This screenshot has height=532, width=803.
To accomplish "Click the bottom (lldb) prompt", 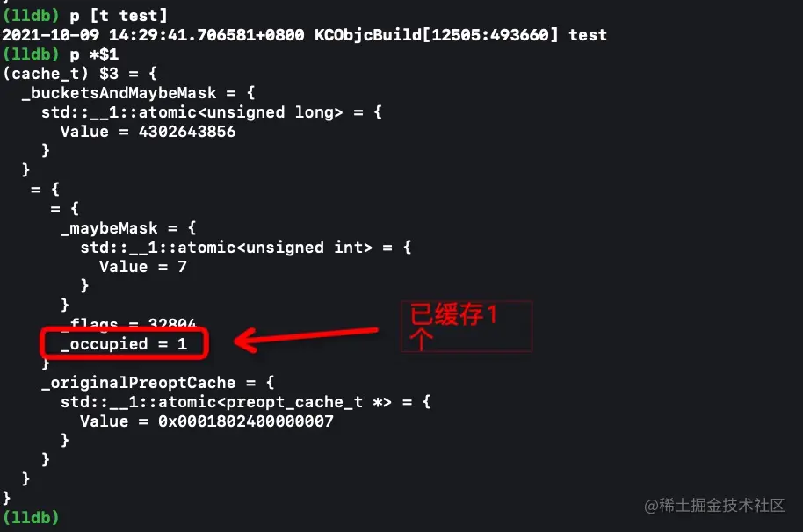I will [31, 517].
